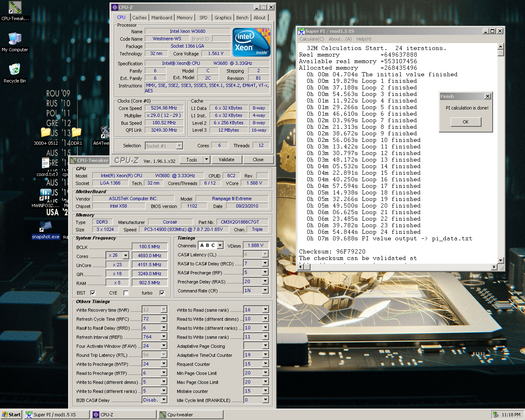
Task: Switch to Cpu-tweaker taskbar item
Action: click(191, 415)
